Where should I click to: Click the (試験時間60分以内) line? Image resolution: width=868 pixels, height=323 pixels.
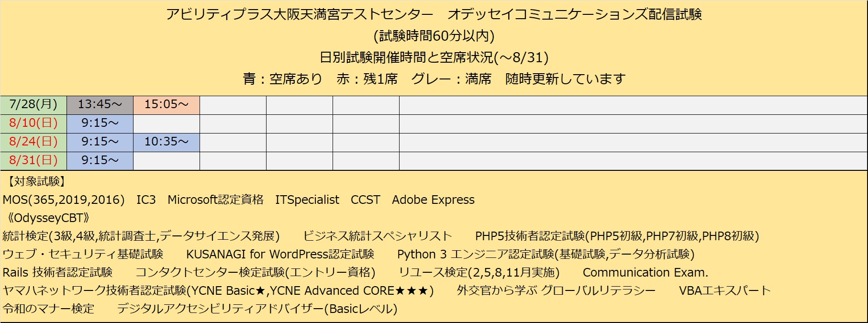click(434, 36)
